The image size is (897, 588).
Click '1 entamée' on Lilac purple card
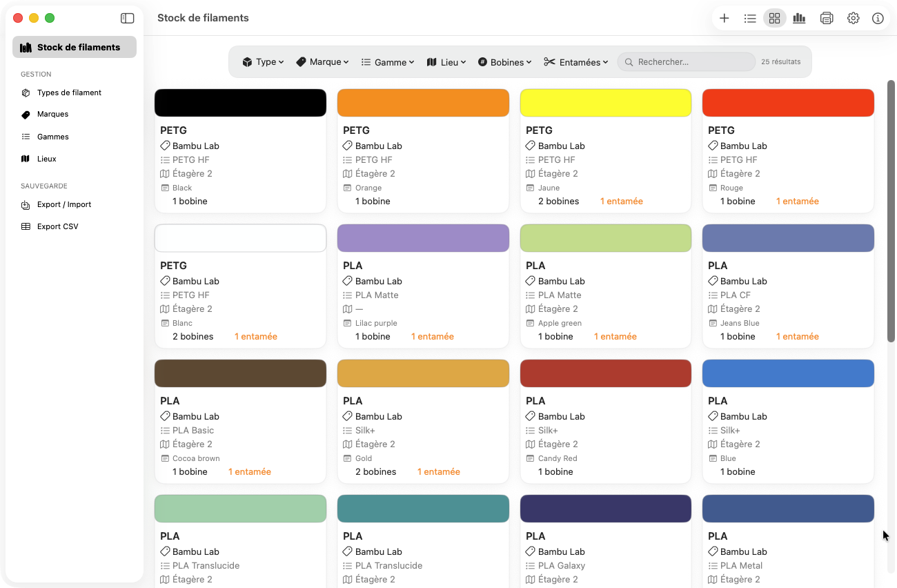coord(433,337)
